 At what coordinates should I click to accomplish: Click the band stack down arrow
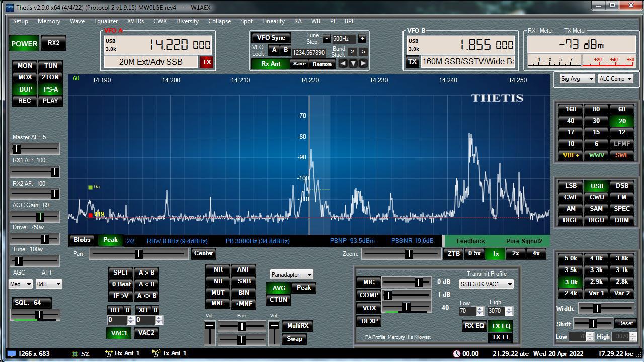point(353,63)
